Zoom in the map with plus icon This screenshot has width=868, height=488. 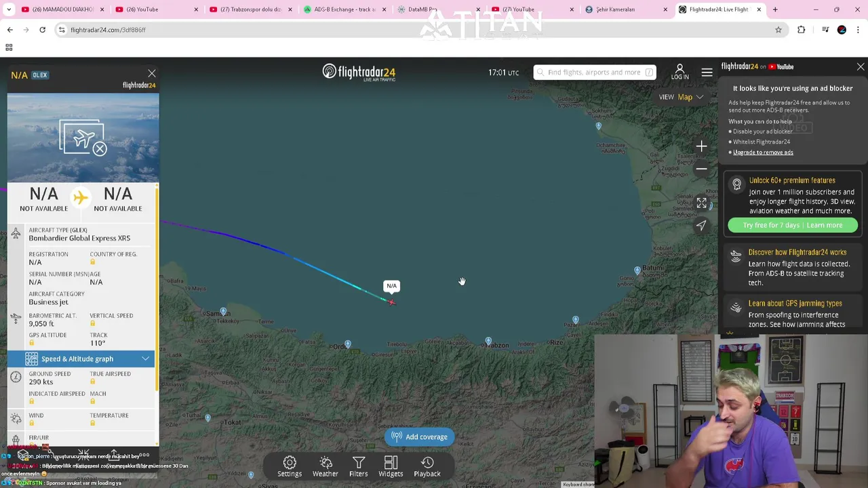(x=701, y=146)
